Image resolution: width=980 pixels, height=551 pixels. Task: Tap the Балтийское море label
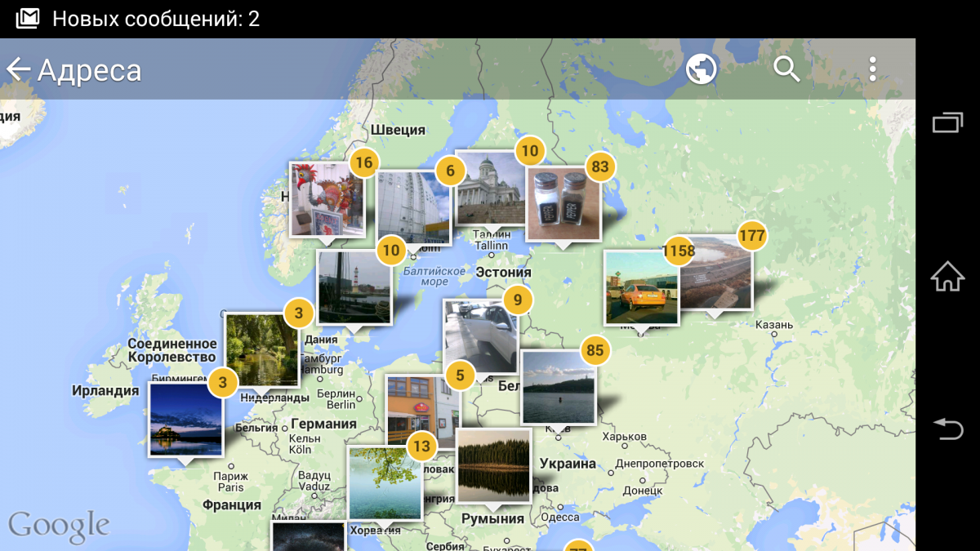434,276
